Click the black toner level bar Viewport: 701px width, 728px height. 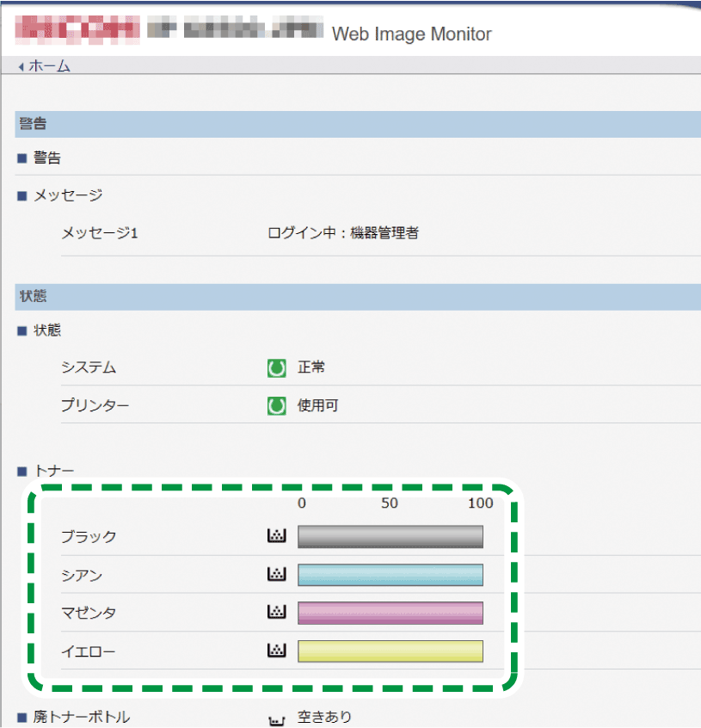click(x=390, y=537)
